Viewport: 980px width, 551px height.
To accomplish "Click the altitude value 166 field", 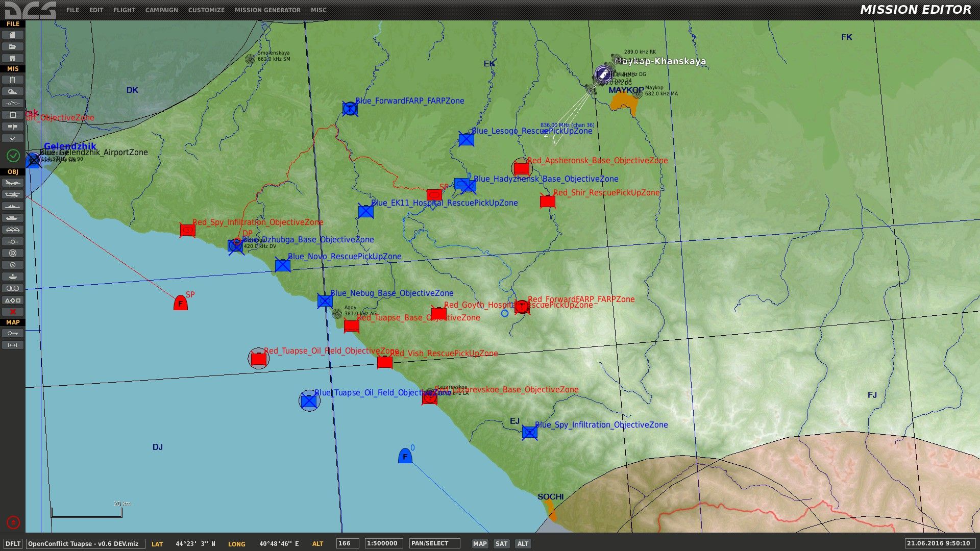I will 348,544.
